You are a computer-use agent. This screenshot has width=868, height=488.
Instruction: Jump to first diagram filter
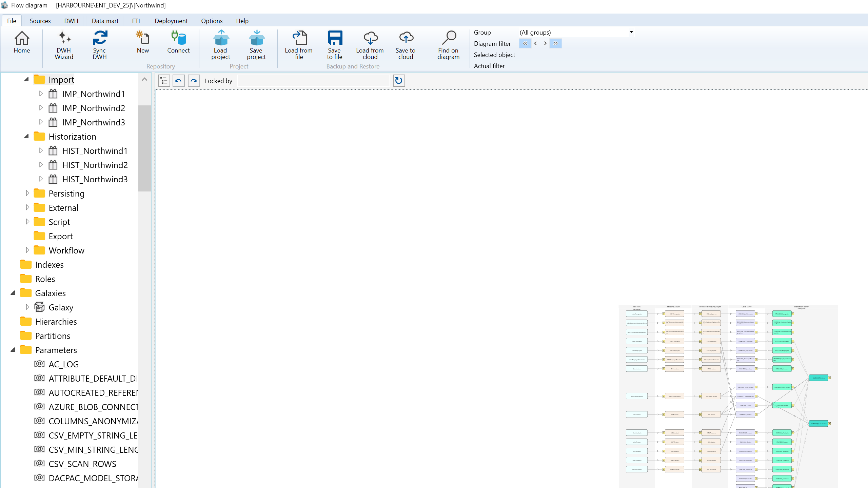(525, 43)
